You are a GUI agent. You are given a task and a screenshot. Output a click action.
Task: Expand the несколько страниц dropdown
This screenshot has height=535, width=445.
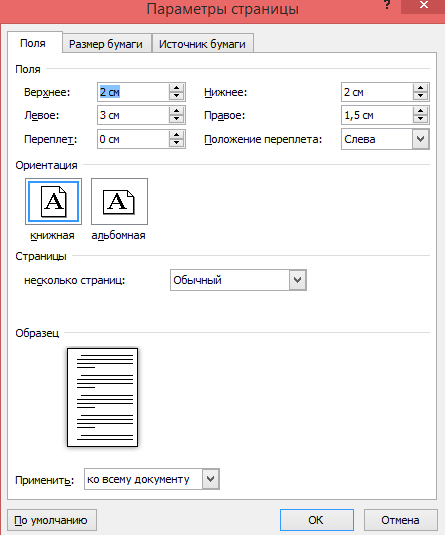(x=298, y=280)
